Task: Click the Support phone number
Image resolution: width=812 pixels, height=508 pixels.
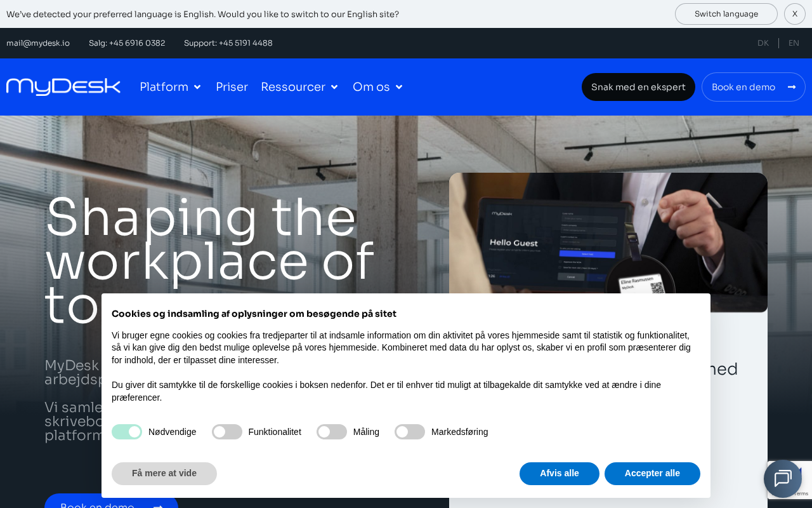Action: pos(228,43)
